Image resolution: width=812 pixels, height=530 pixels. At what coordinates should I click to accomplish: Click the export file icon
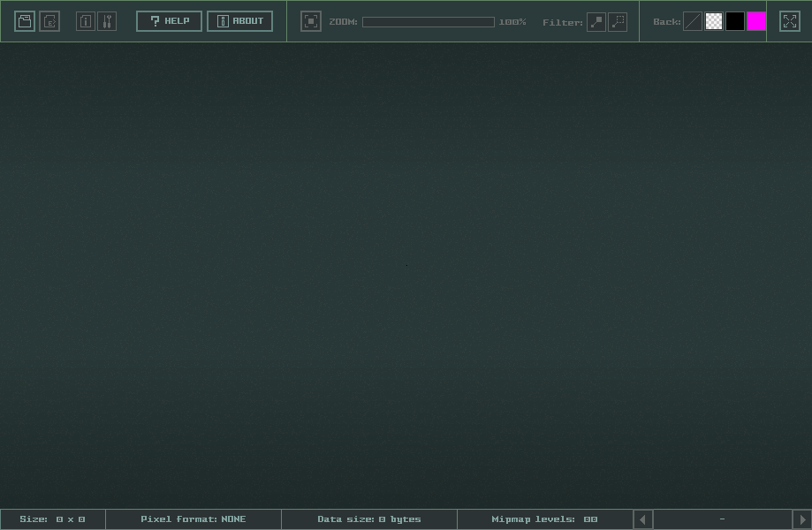[49, 21]
